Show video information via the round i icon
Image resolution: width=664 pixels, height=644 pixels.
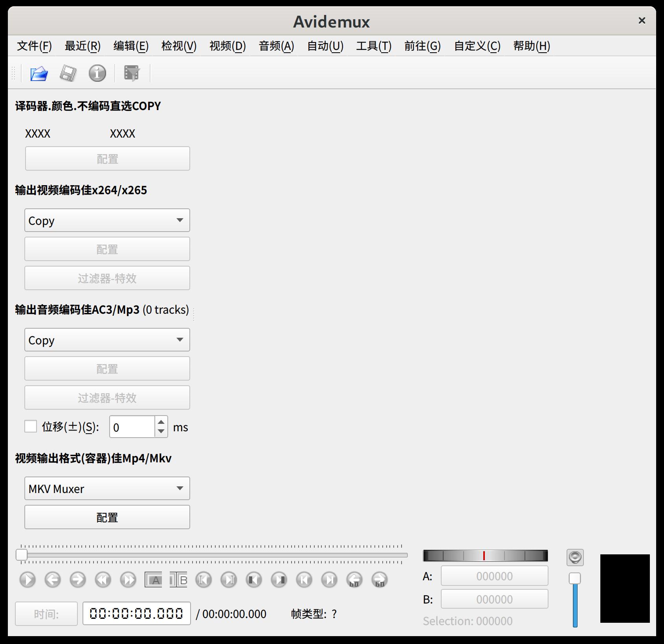tap(97, 73)
